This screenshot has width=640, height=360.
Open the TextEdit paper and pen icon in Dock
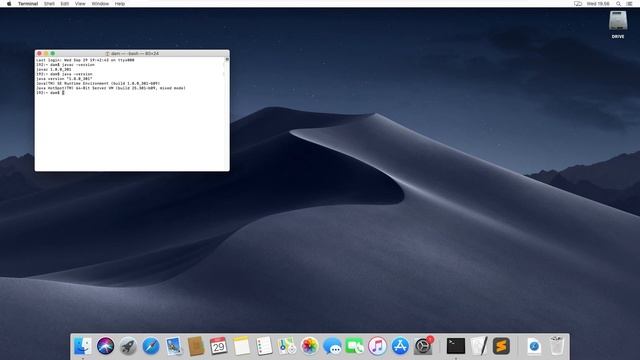pyautogui.click(x=479, y=346)
